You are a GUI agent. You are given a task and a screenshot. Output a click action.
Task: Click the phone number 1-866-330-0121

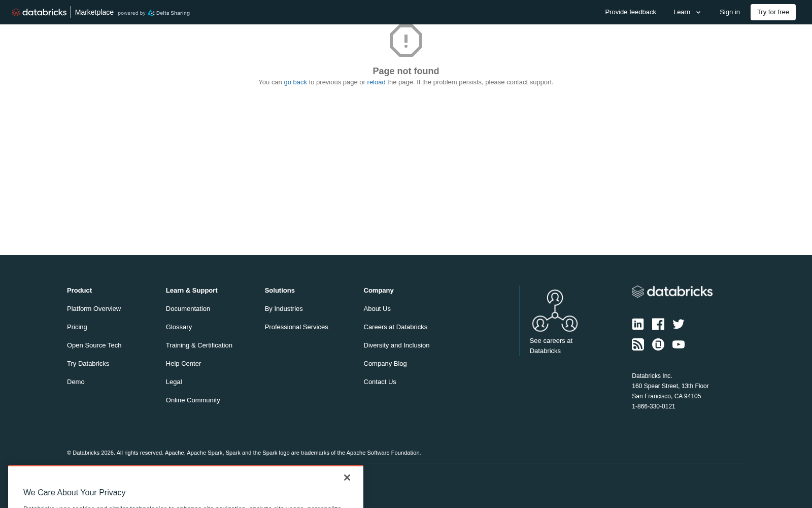[x=654, y=406]
